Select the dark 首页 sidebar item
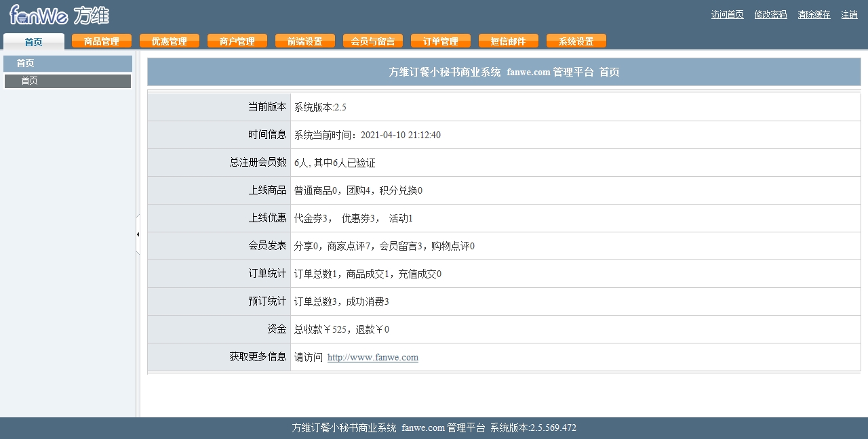 coord(68,81)
